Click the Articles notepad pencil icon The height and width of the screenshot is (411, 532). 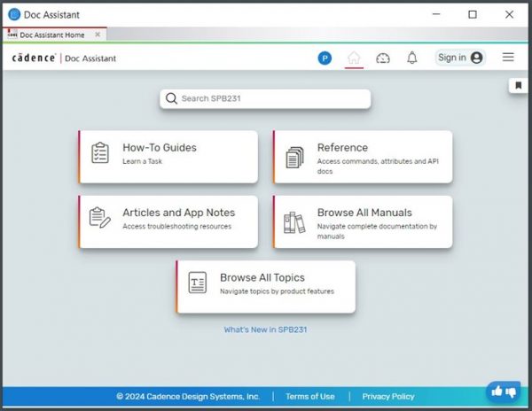pos(99,218)
